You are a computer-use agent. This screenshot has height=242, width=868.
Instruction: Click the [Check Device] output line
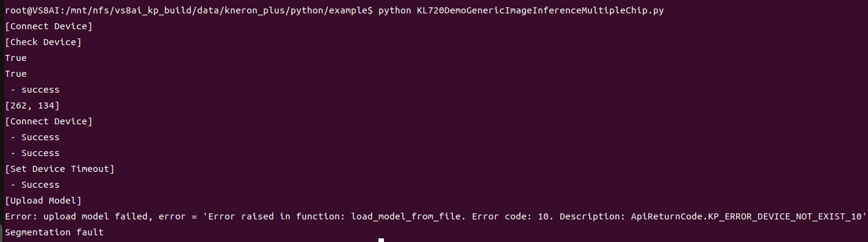pyautogui.click(x=43, y=42)
